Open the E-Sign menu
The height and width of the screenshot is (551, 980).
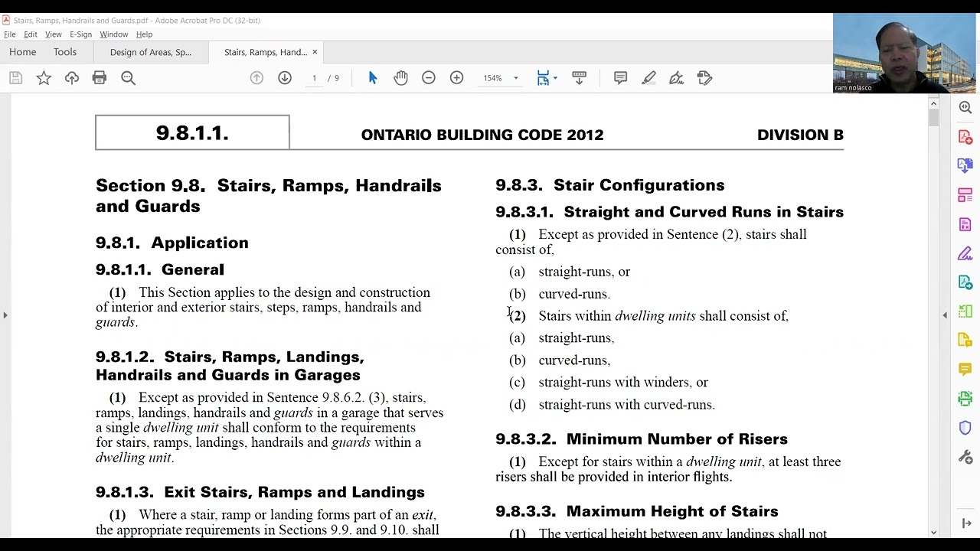tap(80, 34)
